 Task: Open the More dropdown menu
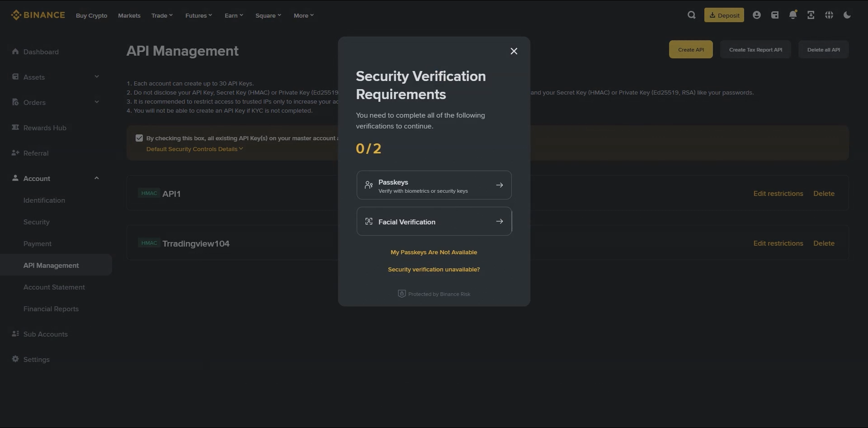pyautogui.click(x=304, y=15)
